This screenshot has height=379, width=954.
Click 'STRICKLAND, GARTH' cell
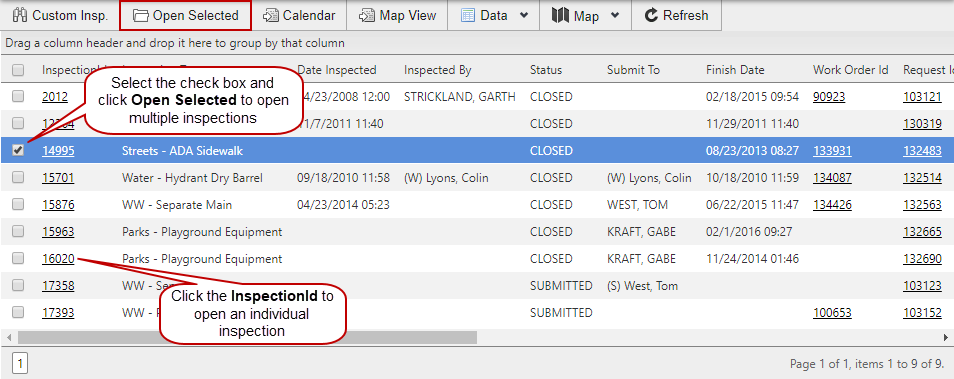click(x=460, y=96)
